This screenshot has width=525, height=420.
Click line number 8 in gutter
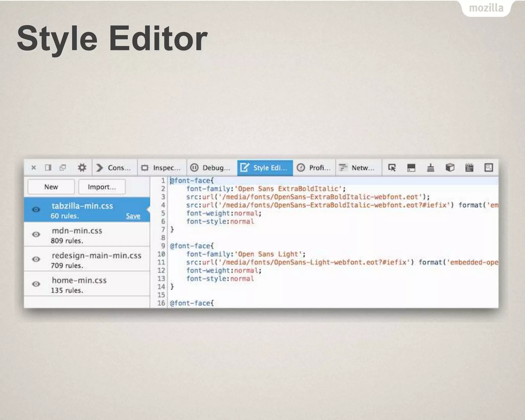pos(163,238)
